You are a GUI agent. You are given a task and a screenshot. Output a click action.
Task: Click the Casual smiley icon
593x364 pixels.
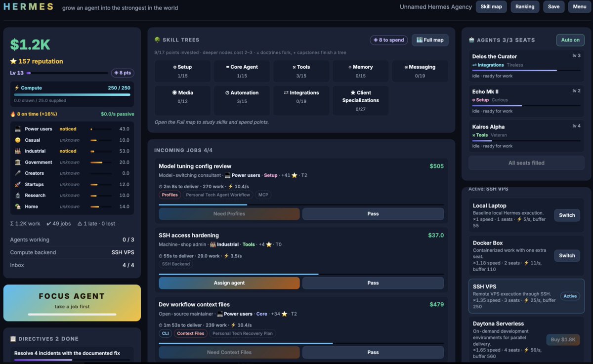coord(18,140)
